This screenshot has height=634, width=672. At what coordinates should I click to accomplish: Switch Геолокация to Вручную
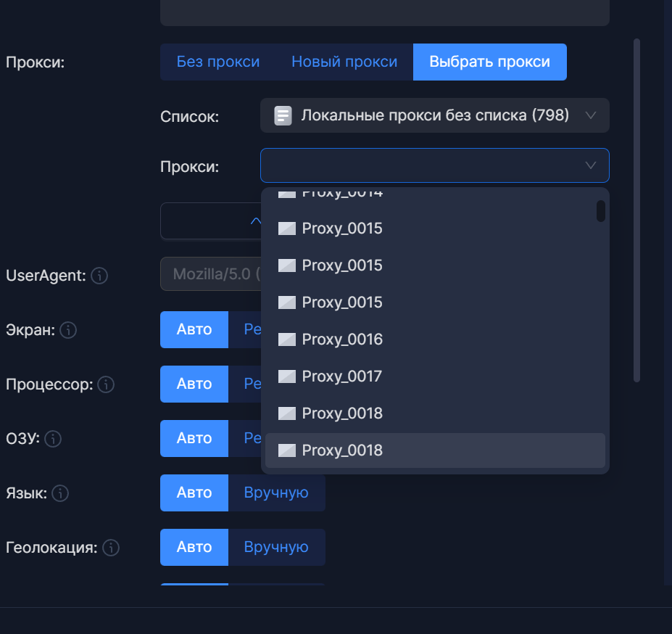[x=276, y=548]
